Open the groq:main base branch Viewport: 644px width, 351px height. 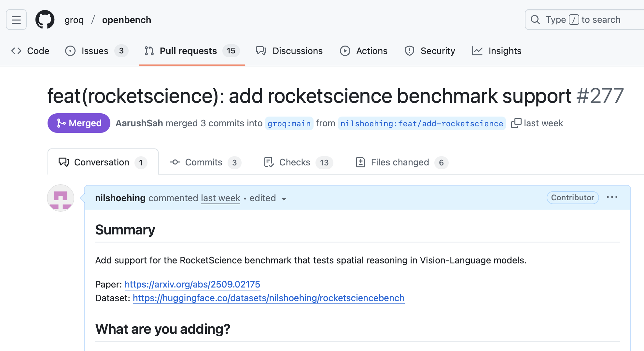[x=289, y=123]
